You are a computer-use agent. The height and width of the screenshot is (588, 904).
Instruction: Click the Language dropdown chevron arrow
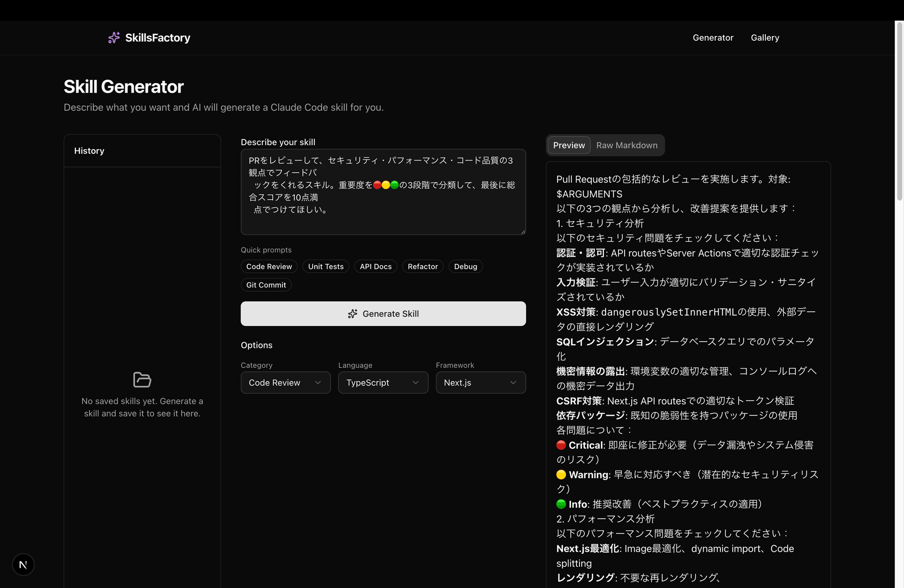click(415, 383)
